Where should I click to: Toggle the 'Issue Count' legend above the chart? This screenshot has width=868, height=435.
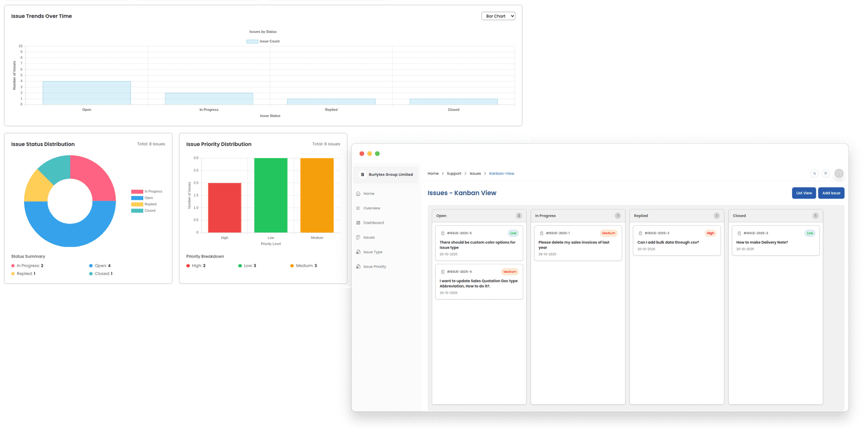[x=263, y=41]
